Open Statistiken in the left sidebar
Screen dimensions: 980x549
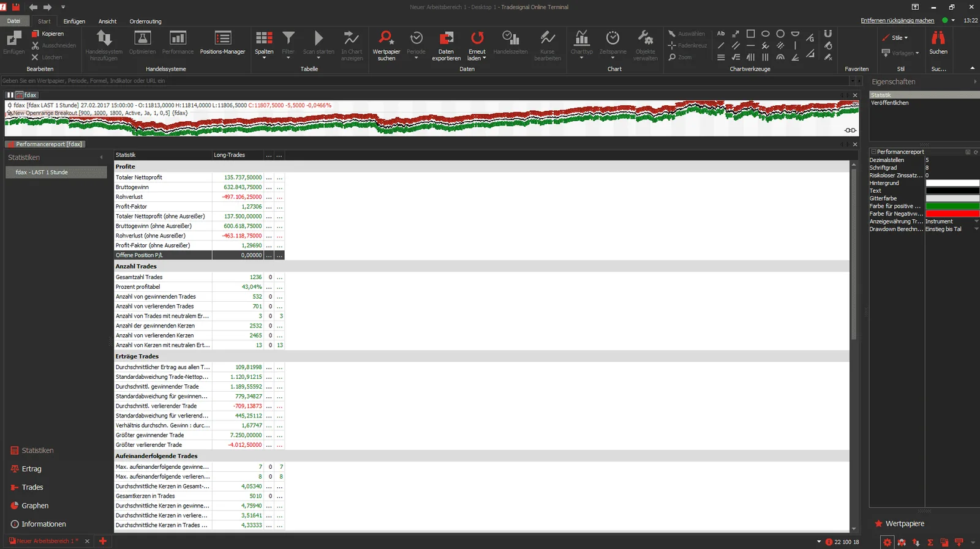point(32,450)
